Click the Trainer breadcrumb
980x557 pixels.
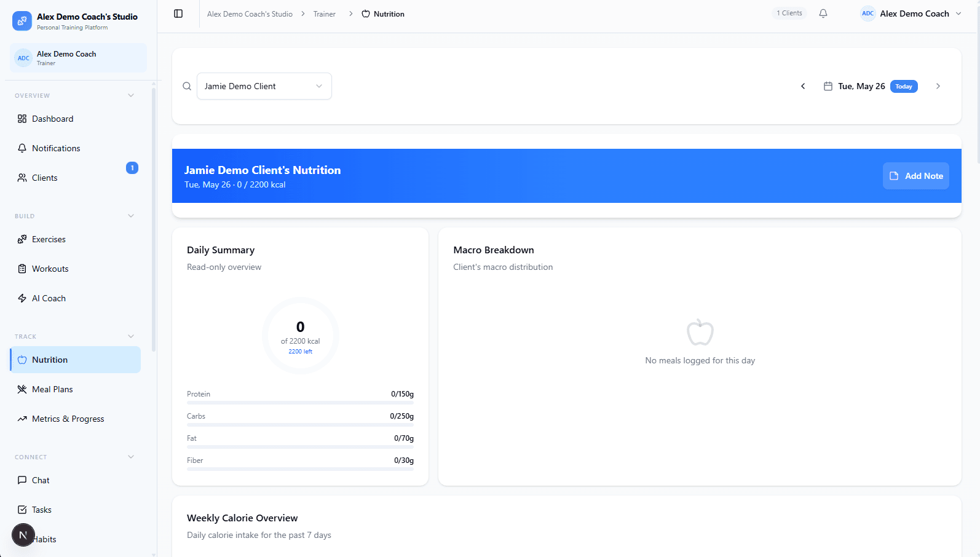[325, 14]
